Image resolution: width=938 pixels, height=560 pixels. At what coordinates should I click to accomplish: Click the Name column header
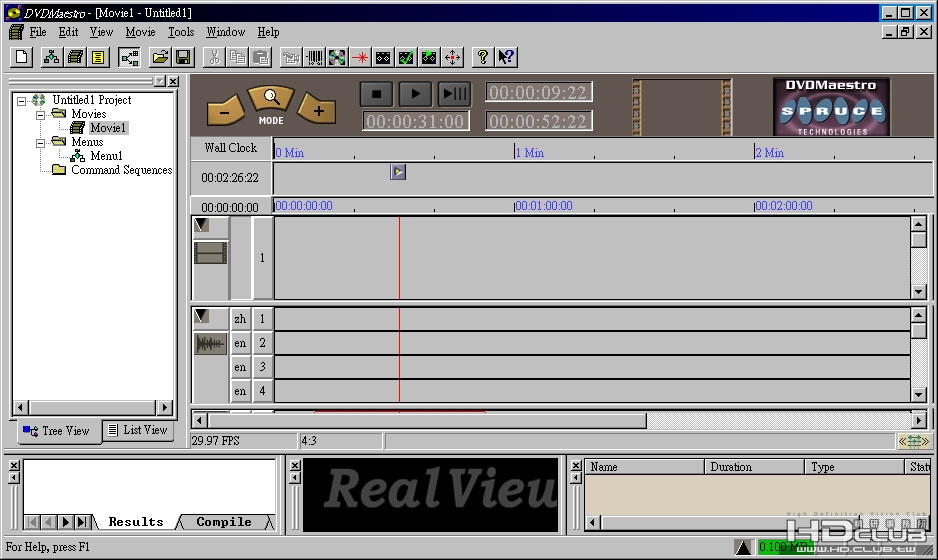tap(644, 467)
